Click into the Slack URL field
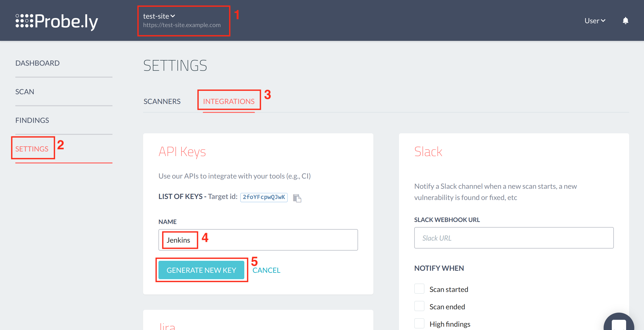Viewport: 644px width, 330px height. (514, 238)
